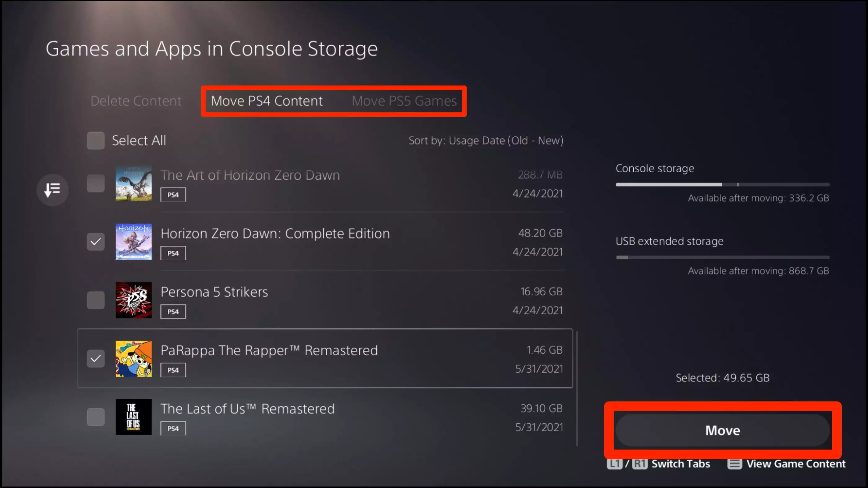Click Persona 5 Strikers game icon

click(133, 300)
